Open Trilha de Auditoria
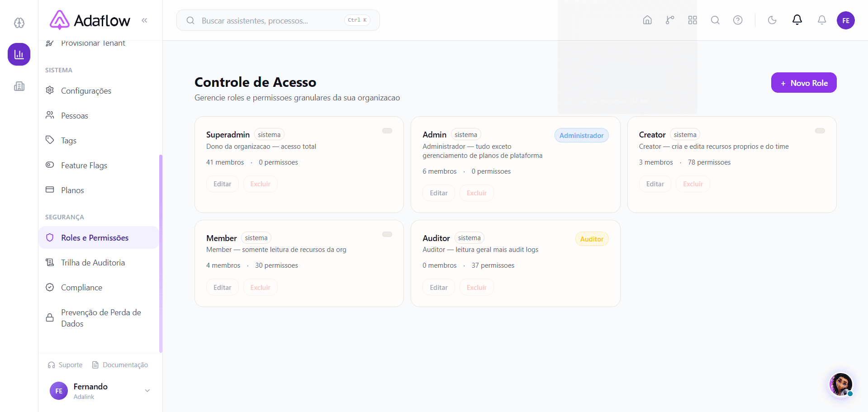 point(99,263)
